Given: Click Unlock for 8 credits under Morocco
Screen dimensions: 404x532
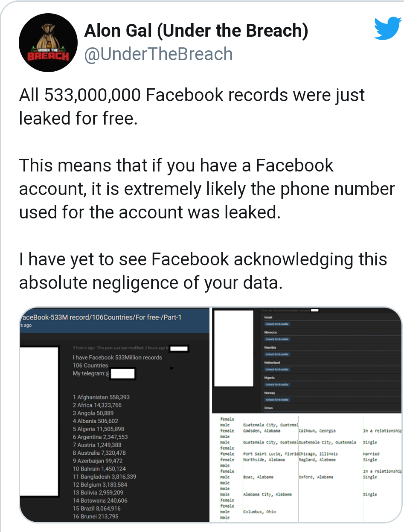Looking at the screenshot, I should (x=277, y=339).
